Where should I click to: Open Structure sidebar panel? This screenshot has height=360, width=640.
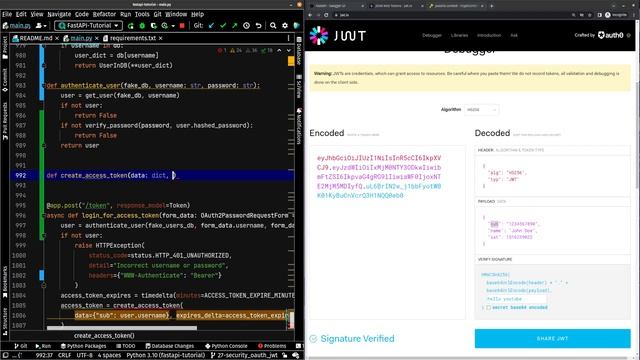point(5,322)
